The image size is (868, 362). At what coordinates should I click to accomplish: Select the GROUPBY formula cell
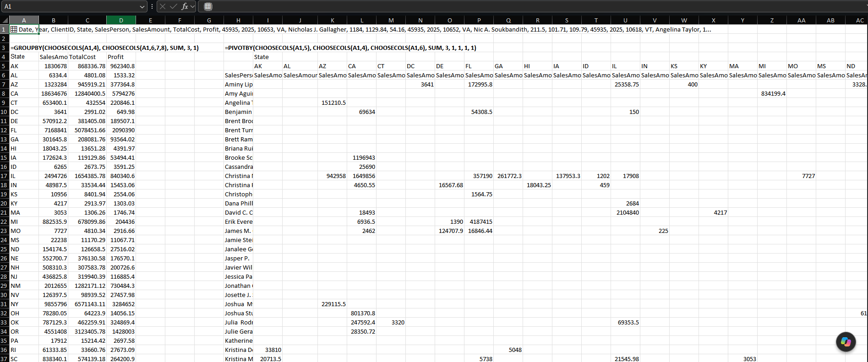tap(104, 48)
